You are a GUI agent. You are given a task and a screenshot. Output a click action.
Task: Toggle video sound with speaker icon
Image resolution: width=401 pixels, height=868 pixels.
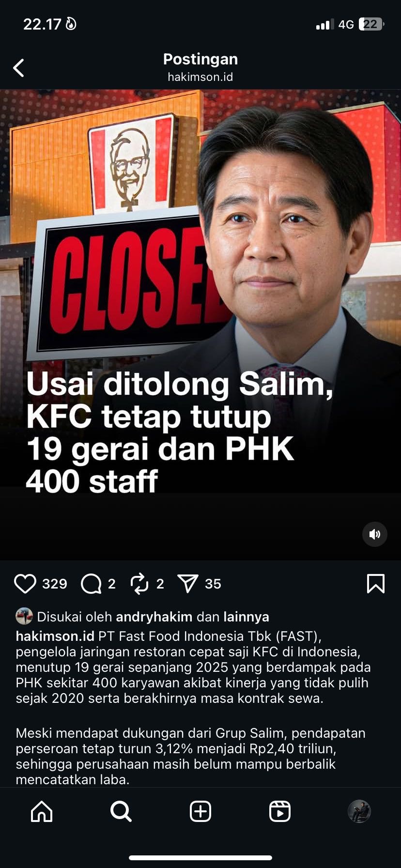point(375,534)
